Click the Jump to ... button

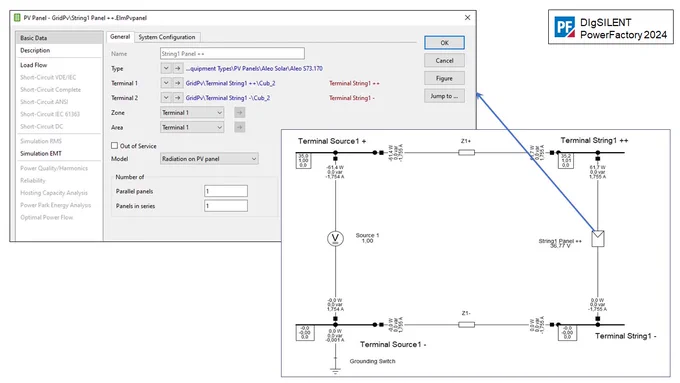[x=444, y=96]
